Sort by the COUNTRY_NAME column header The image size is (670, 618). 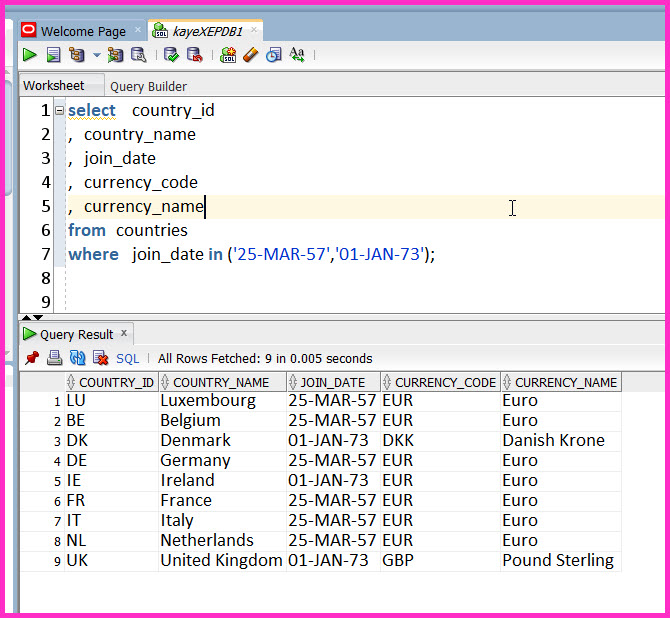[x=223, y=382]
